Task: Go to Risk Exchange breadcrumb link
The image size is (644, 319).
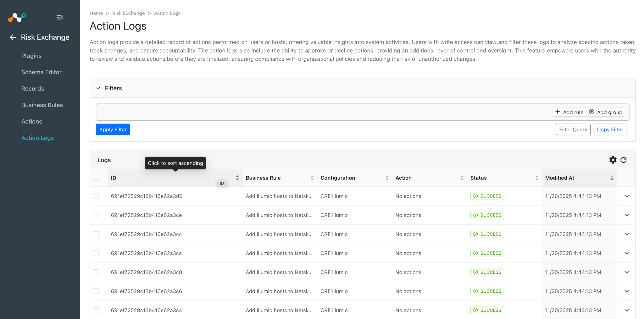Action: tap(129, 13)
